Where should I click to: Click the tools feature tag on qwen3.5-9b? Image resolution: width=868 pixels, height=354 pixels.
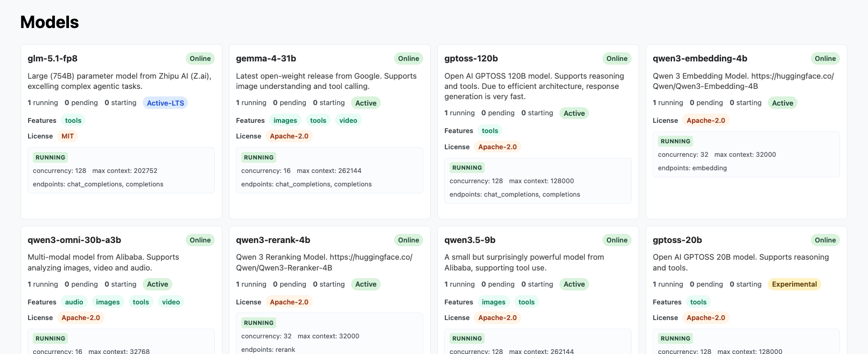coord(527,302)
